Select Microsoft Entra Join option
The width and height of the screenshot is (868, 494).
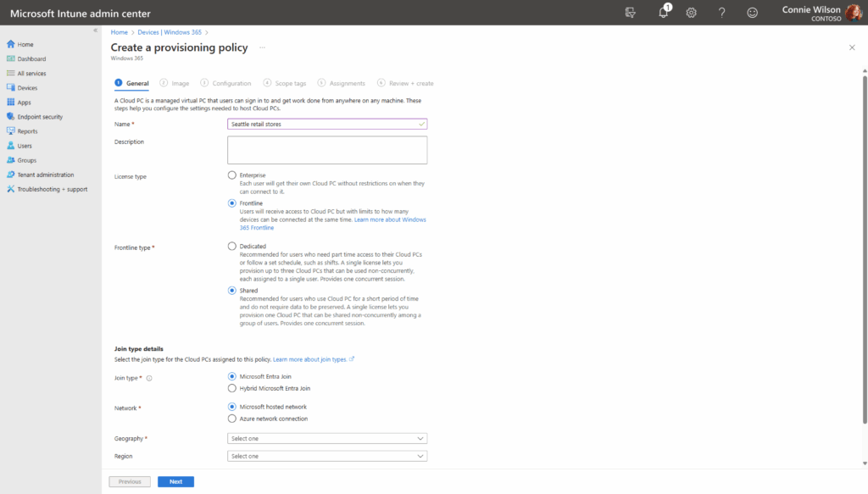[x=232, y=376]
